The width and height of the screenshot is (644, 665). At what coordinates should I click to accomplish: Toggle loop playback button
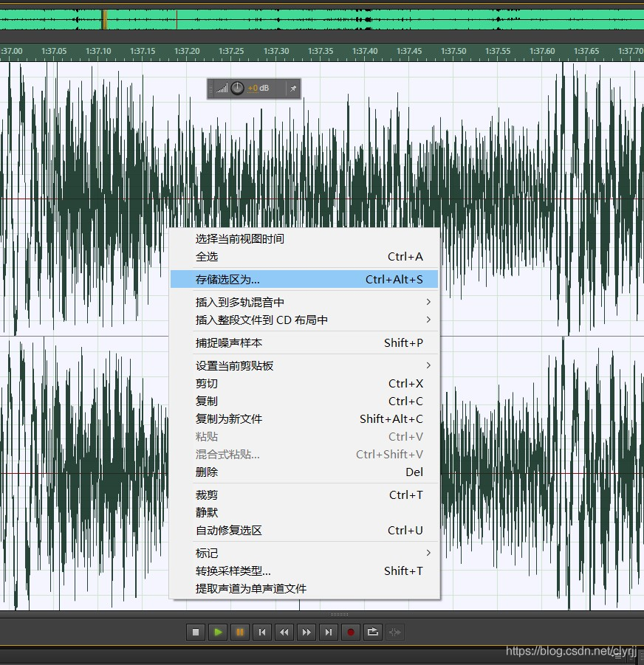(373, 633)
